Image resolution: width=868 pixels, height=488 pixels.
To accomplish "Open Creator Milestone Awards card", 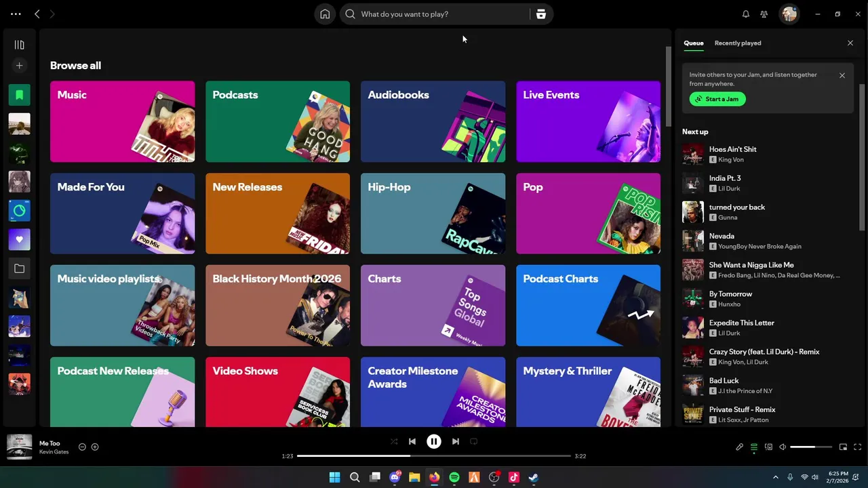I will (433, 392).
